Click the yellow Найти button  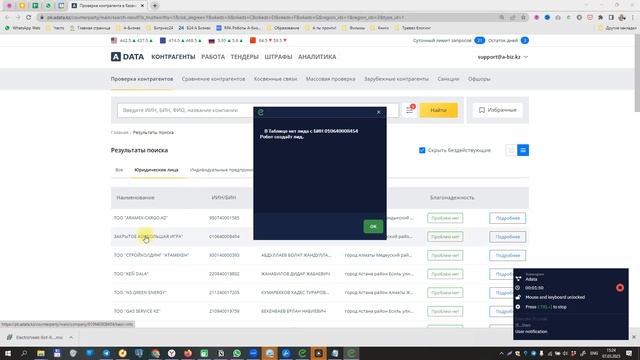[438, 110]
